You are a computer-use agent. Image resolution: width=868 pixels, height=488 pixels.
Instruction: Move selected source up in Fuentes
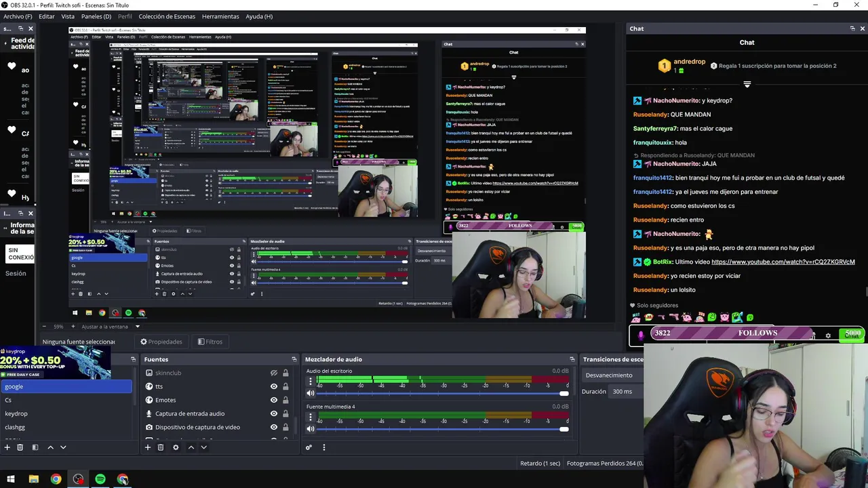(x=191, y=447)
